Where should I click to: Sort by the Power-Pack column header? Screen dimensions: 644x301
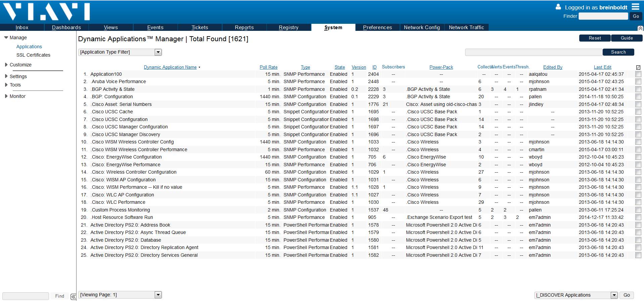pyautogui.click(x=441, y=67)
